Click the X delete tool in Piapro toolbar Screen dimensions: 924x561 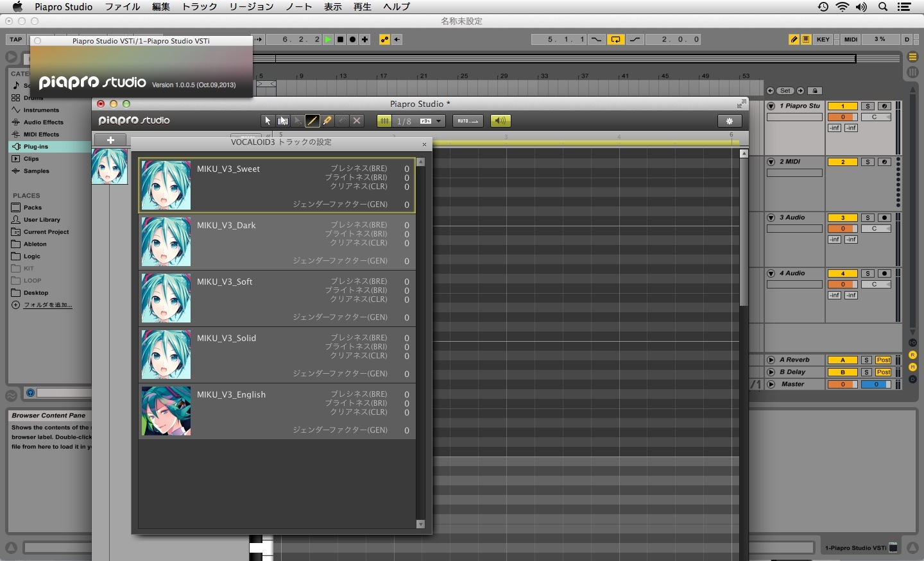point(357,121)
